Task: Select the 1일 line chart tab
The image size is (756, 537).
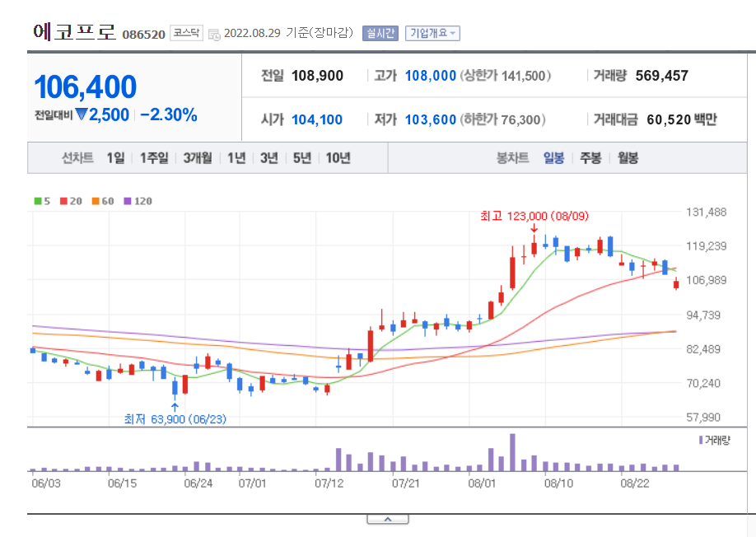Action: point(116,157)
